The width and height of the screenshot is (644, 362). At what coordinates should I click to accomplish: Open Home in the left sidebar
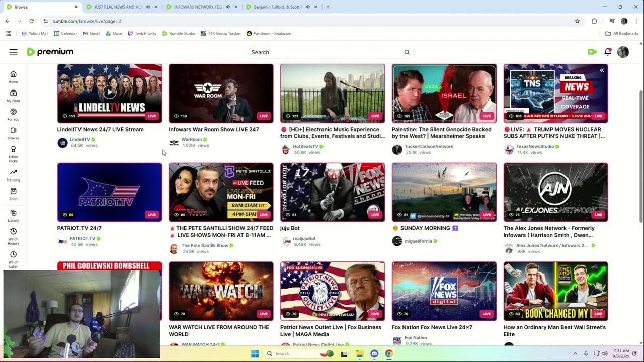pyautogui.click(x=13, y=77)
